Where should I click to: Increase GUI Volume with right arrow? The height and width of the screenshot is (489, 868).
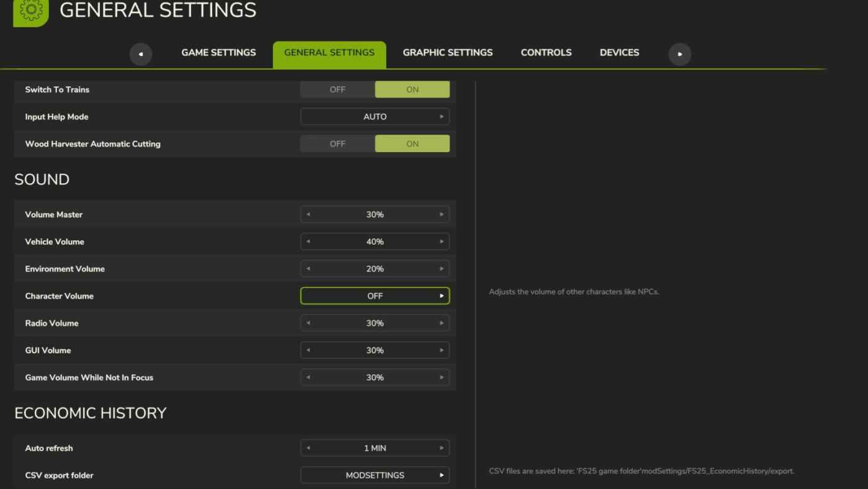click(441, 351)
